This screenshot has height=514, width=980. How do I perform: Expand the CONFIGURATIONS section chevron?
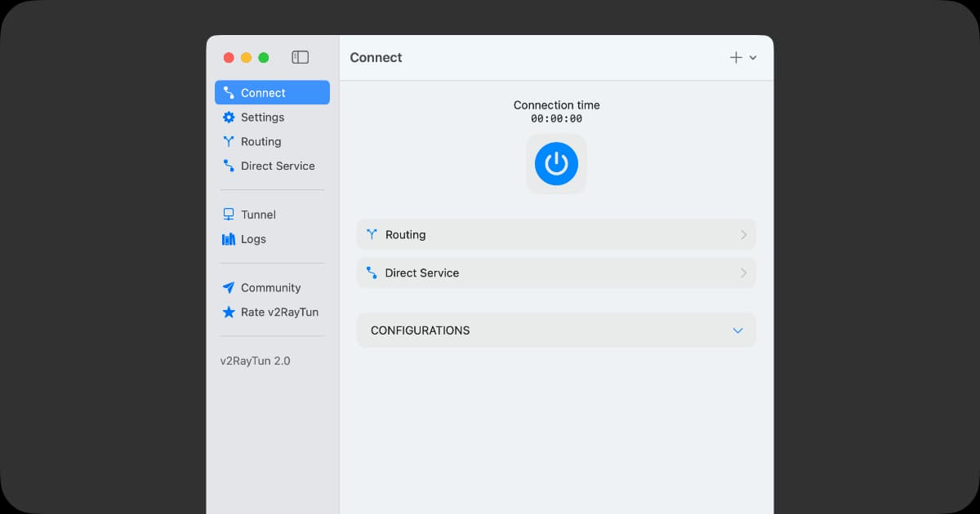tap(737, 330)
